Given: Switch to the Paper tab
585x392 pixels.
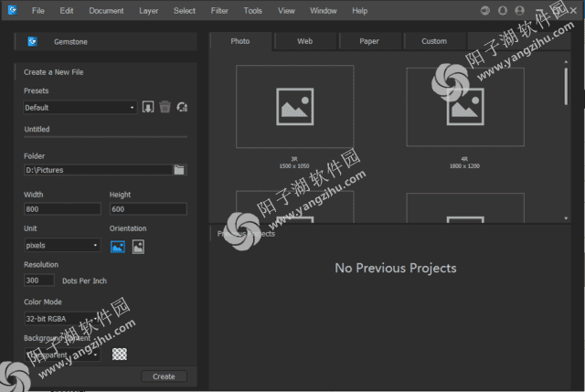Looking at the screenshot, I should tap(369, 41).
